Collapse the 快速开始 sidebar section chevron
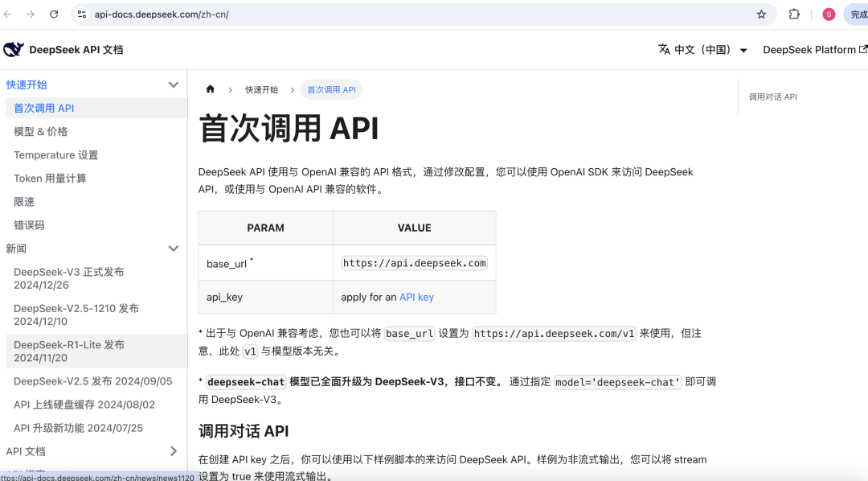868x481 pixels. coord(174,84)
